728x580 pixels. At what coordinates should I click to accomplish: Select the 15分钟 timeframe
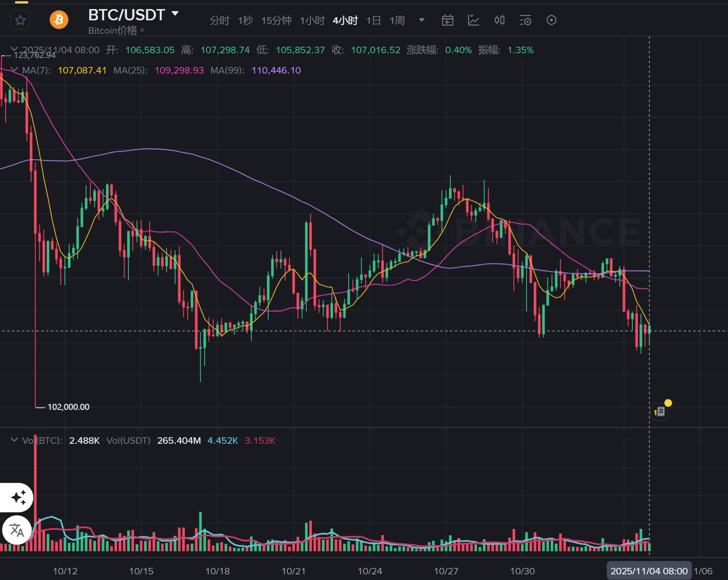(276, 20)
